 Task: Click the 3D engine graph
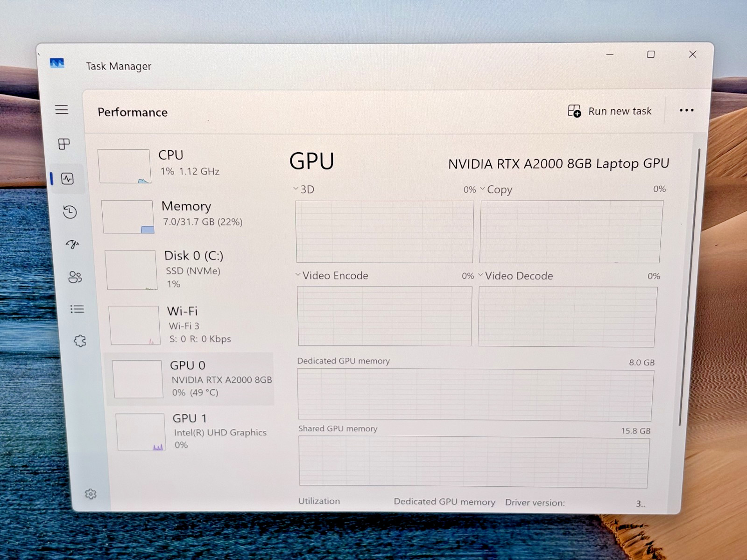pyautogui.click(x=385, y=232)
